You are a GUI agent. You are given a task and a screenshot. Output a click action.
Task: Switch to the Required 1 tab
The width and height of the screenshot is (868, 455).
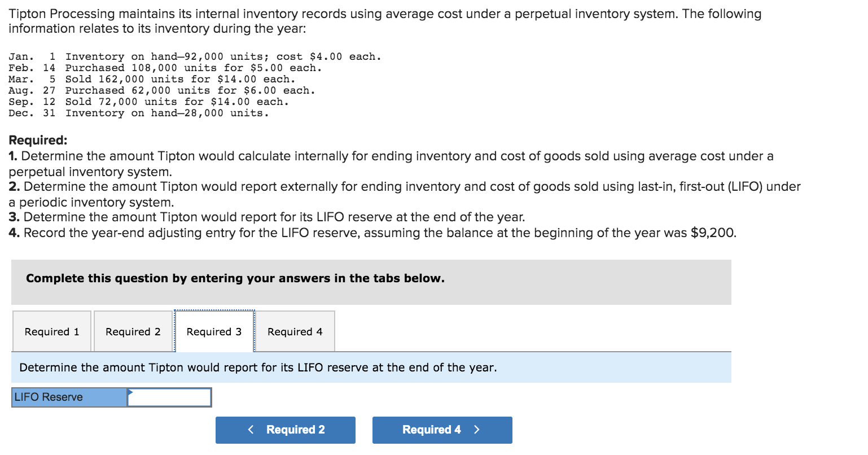(51, 332)
